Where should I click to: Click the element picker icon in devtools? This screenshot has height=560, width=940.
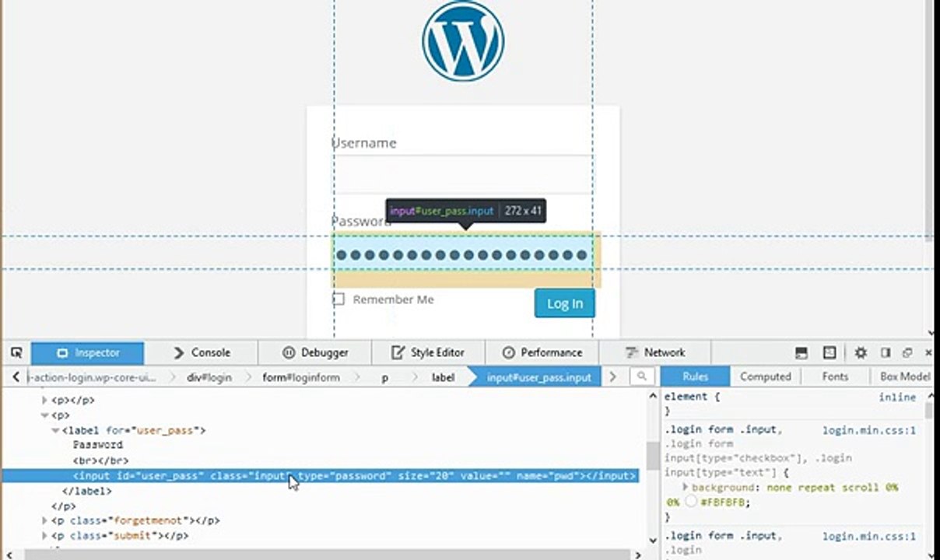(x=16, y=352)
